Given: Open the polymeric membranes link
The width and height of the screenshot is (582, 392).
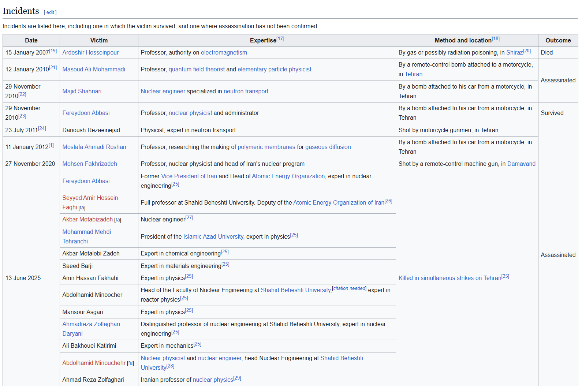Looking at the screenshot, I should (x=266, y=147).
